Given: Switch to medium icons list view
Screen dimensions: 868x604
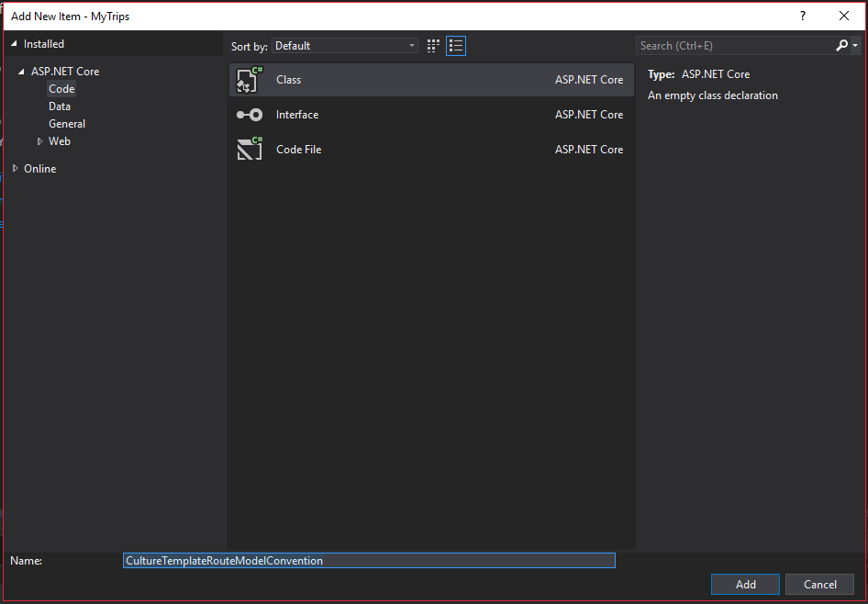Looking at the screenshot, I should [456, 46].
